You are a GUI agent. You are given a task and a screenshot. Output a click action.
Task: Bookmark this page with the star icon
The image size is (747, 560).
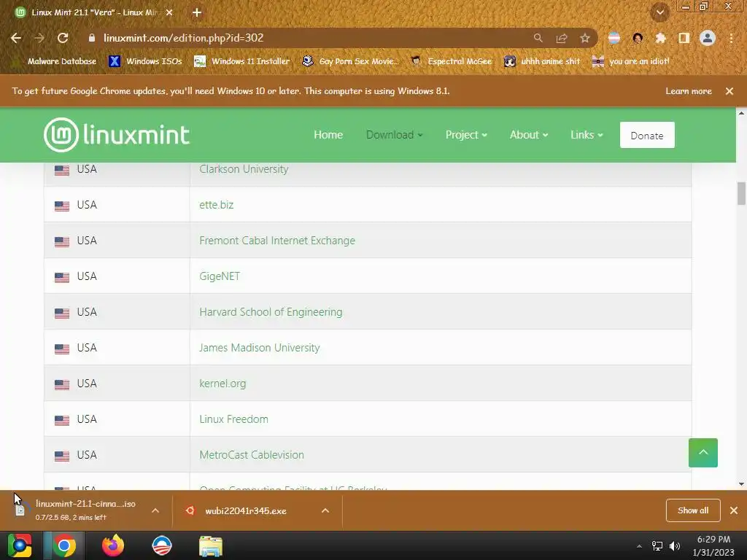pyautogui.click(x=585, y=38)
